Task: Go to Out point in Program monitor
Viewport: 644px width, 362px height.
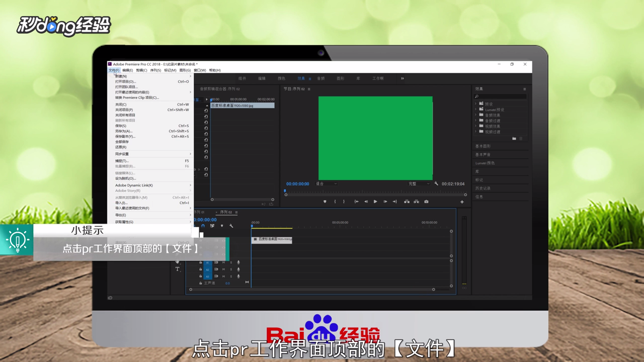Action: tap(395, 202)
